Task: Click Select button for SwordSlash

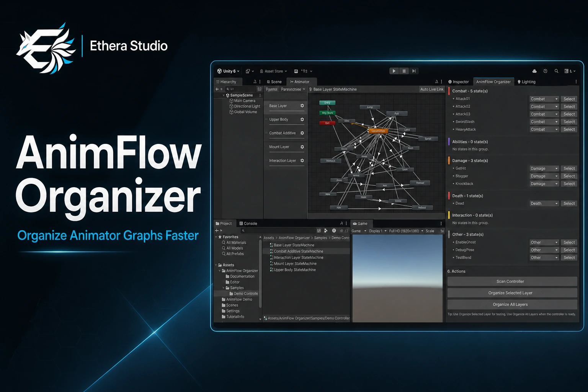Action: 569,122
